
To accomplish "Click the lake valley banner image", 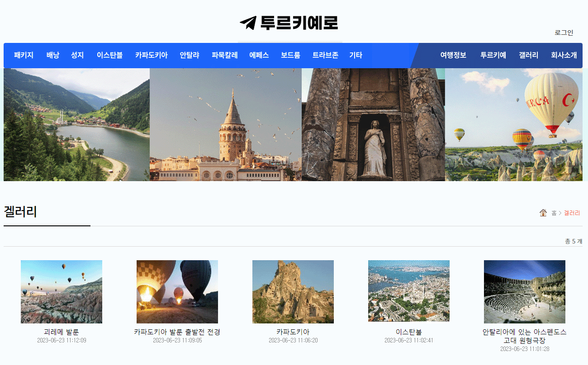I will 76,125.
